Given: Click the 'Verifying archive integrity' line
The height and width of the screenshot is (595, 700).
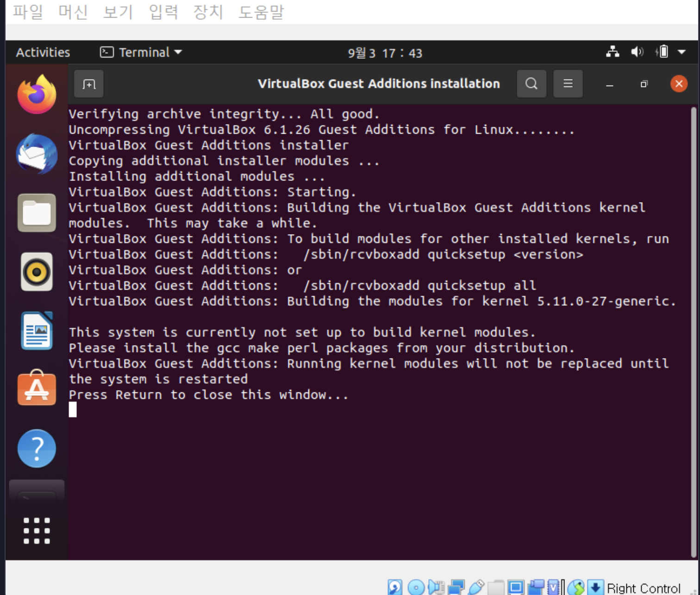Looking at the screenshot, I should (x=224, y=114).
